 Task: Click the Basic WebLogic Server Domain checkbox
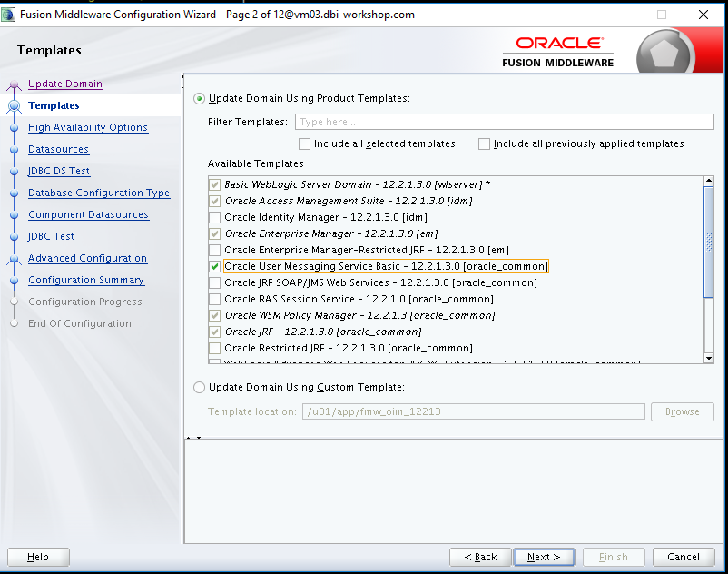pyautogui.click(x=214, y=184)
